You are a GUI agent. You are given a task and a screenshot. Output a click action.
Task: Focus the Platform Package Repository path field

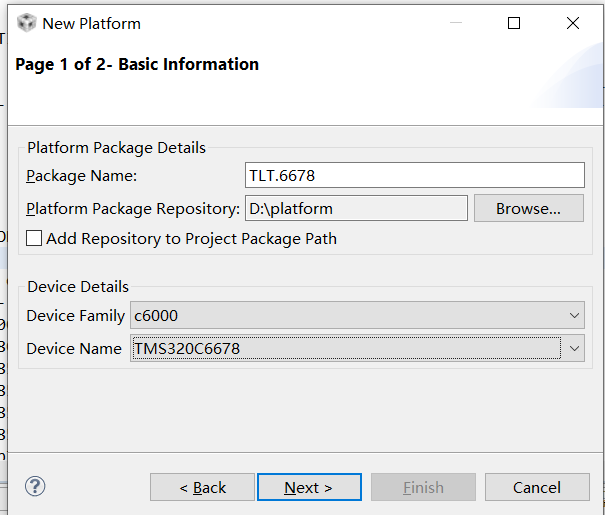click(355, 208)
